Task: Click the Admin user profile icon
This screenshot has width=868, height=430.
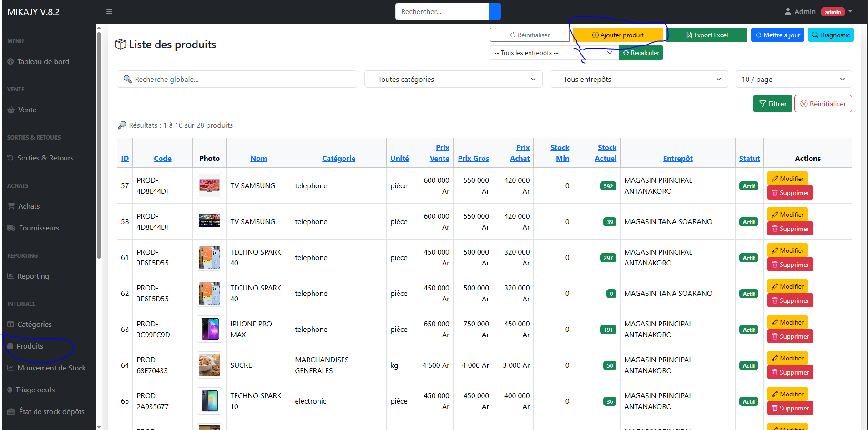Action: tap(788, 12)
